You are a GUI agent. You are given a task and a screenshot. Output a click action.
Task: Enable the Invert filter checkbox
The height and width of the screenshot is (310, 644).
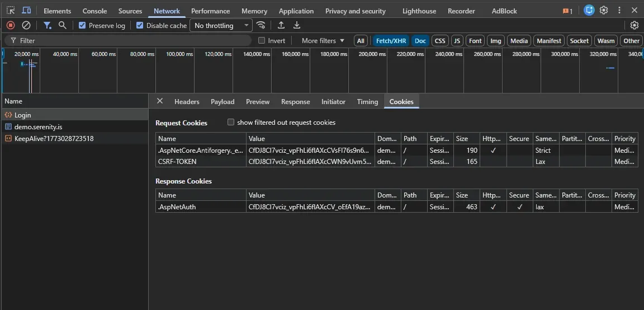coord(262,41)
